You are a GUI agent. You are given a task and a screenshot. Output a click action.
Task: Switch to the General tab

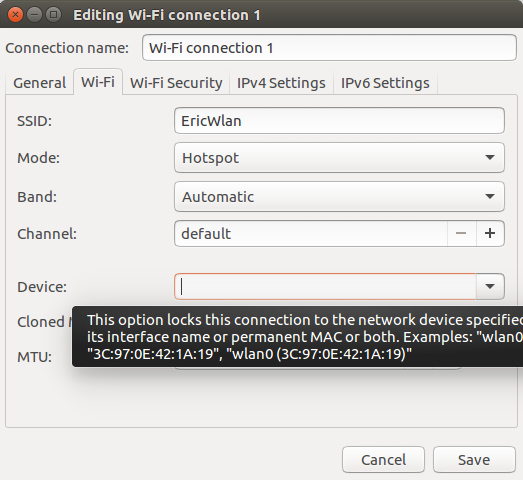coord(39,83)
